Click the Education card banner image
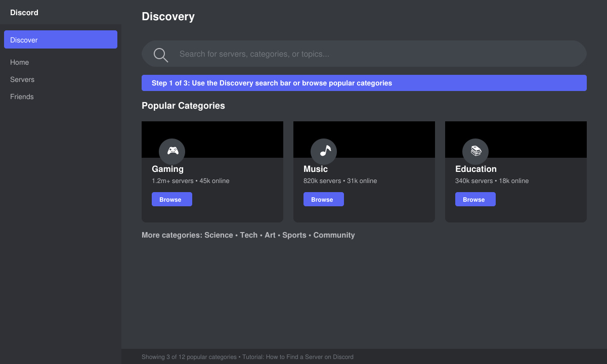The height and width of the screenshot is (364, 607). tap(516, 140)
